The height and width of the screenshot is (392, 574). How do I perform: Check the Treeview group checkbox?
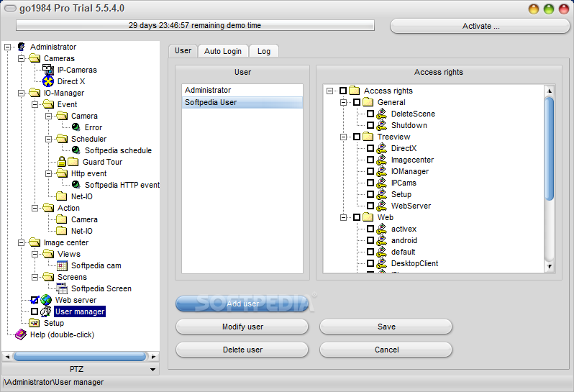(x=357, y=137)
